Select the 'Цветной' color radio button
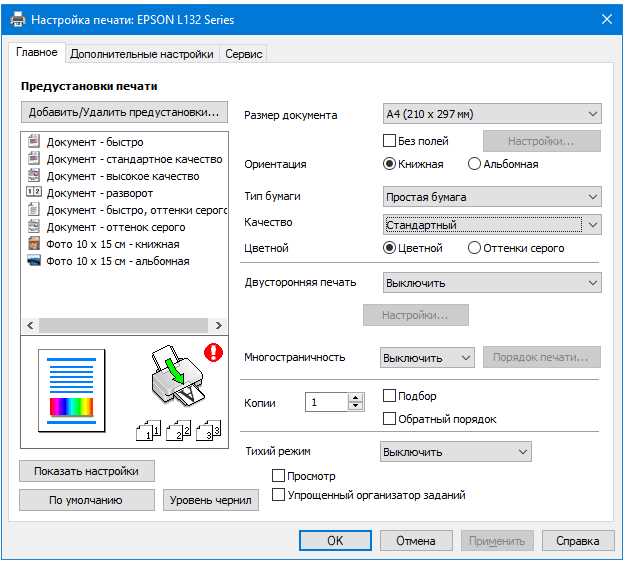This screenshot has height=565, width=626. tap(389, 248)
